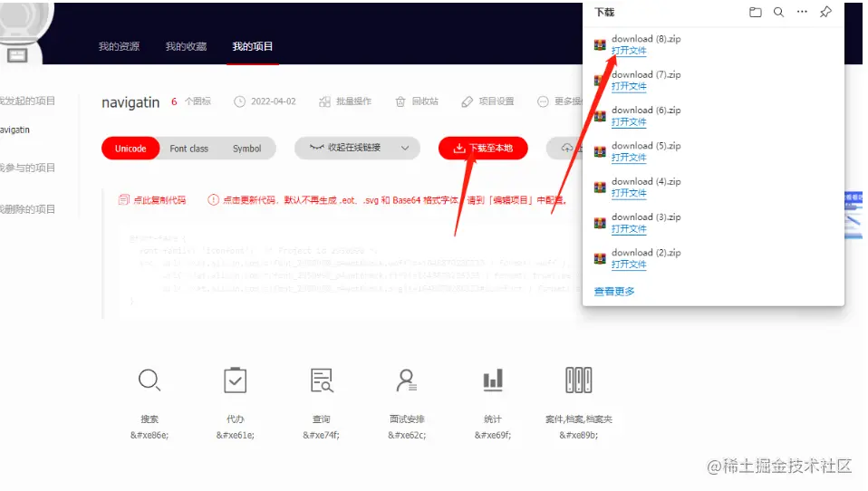Select the 代办 clipboard check icon
868x491 pixels.
coord(236,380)
